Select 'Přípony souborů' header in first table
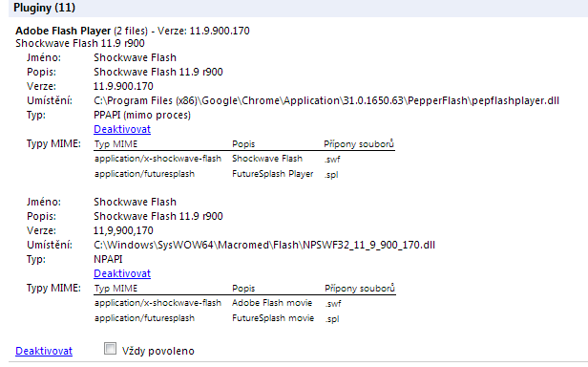The width and height of the screenshot is (588, 367). point(359,144)
